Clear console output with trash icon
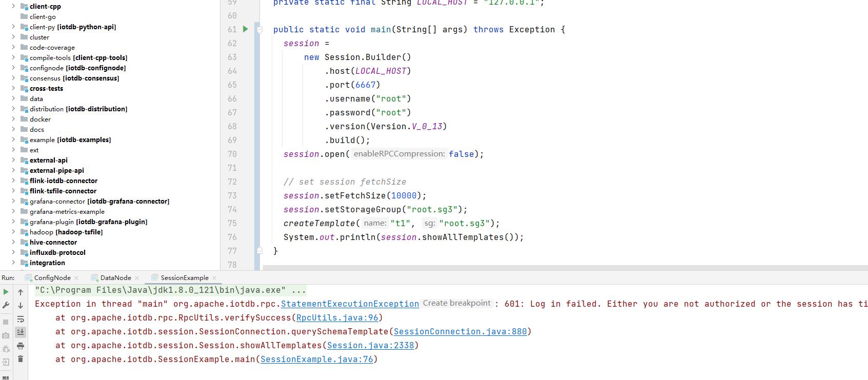This screenshot has height=380, width=868. 21,359
